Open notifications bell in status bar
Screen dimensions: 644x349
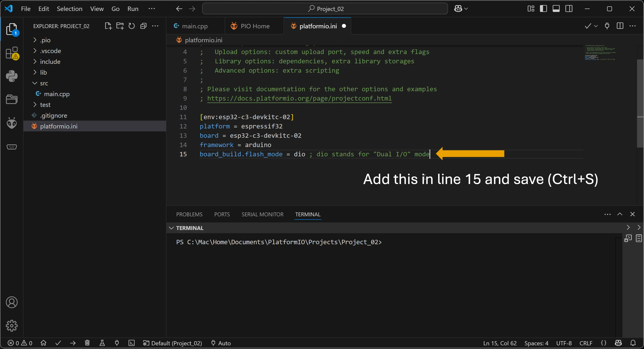pos(633,343)
